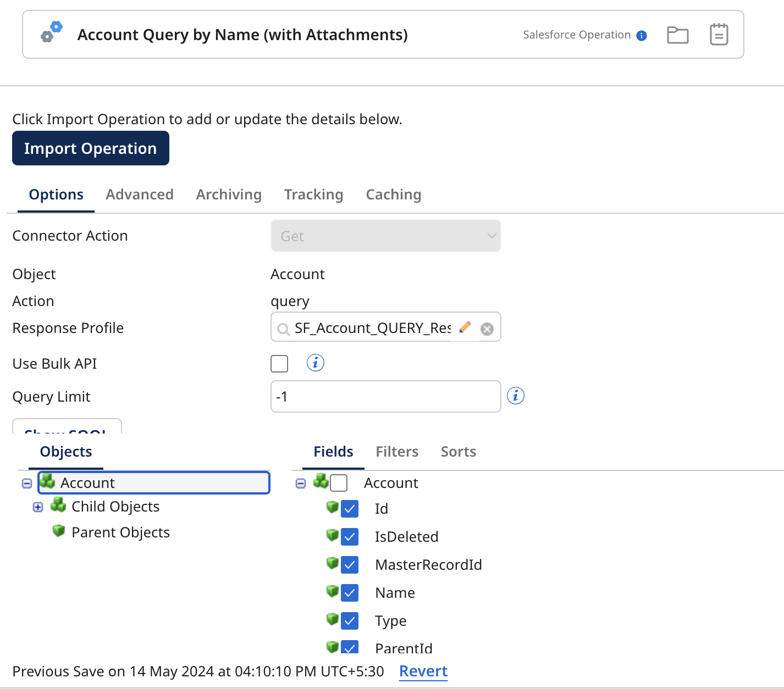784x689 pixels.
Task: Select Parent Objects in the Objects tree
Action: click(120, 532)
